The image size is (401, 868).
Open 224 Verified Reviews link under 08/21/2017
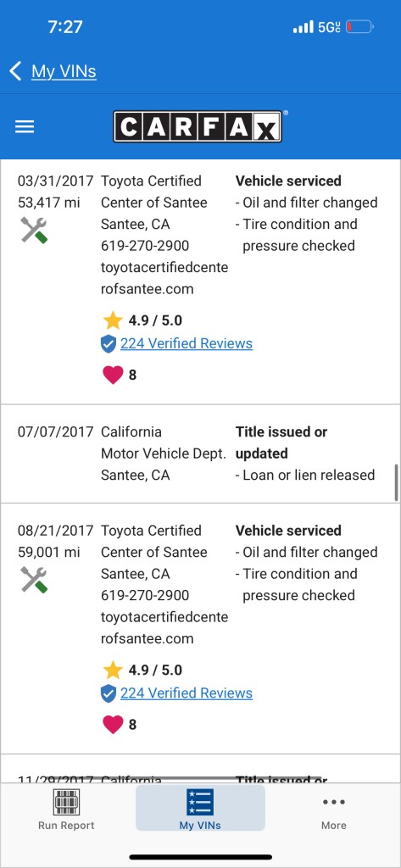(x=187, y=693)
